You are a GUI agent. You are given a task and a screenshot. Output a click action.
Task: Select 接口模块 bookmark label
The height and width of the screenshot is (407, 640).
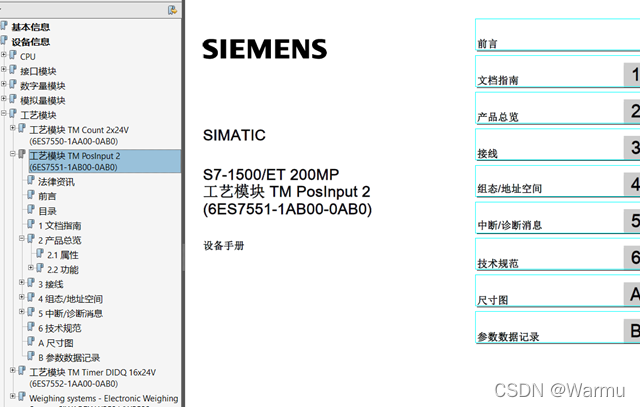click(38, 71)
